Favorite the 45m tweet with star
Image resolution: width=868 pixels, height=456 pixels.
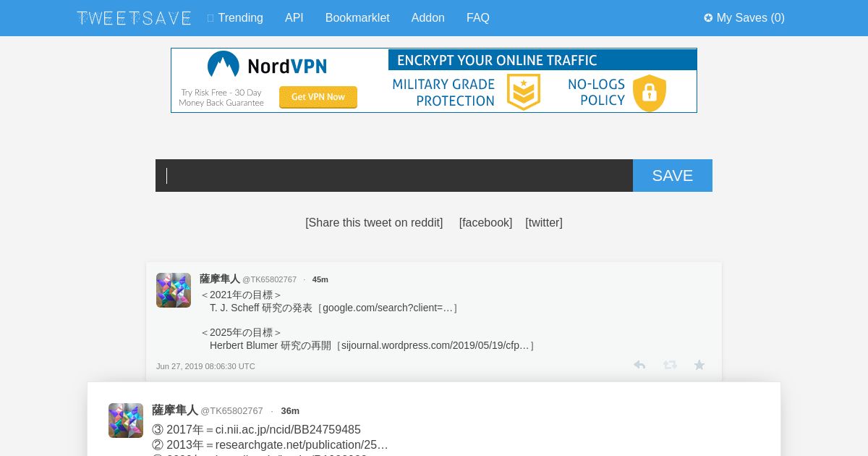tap(699, 365)
